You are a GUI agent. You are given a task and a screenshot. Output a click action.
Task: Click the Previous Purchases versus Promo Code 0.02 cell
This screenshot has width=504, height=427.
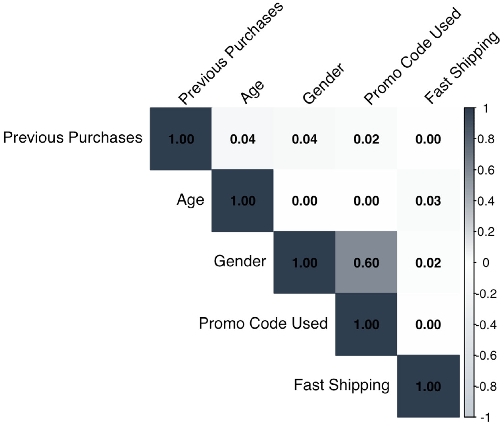(366, 139)
